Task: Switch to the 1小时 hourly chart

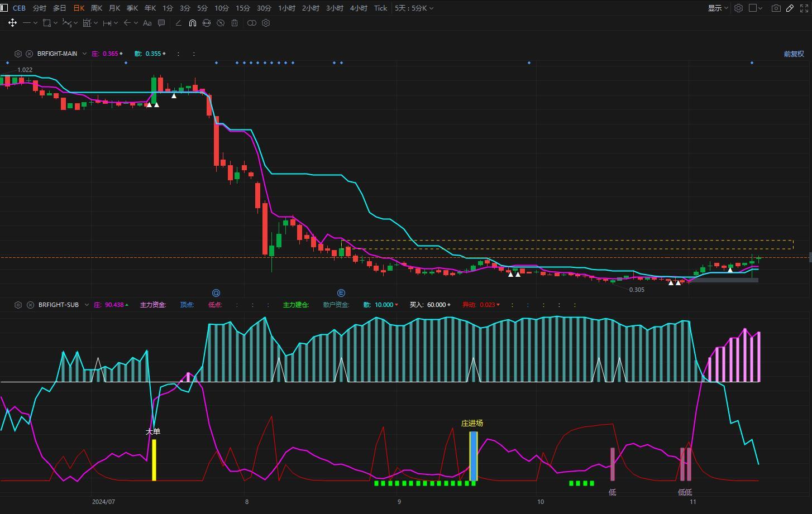Action: coord(287,8)
